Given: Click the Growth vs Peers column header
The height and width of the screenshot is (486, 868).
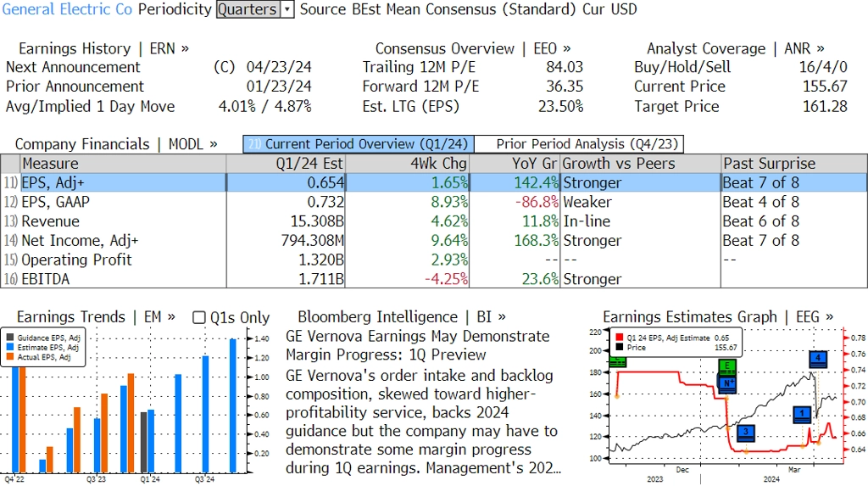Looking at the screenshot, I should coord(641,164).
